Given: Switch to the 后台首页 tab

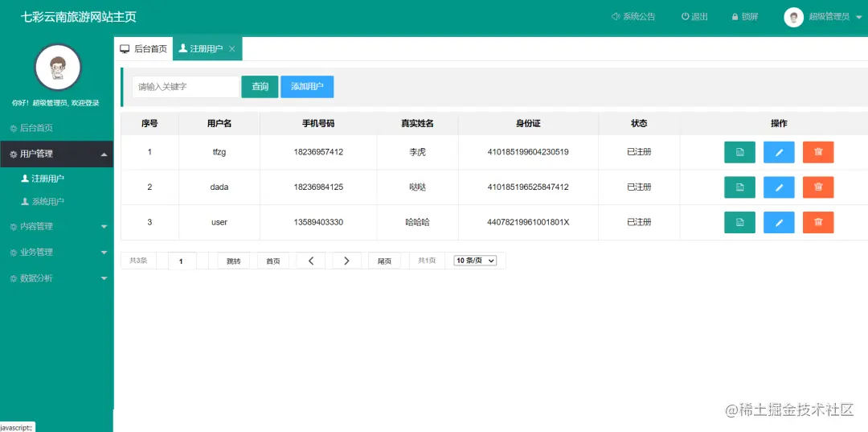Looking at the screenshot, I should (x=143, y=49).
